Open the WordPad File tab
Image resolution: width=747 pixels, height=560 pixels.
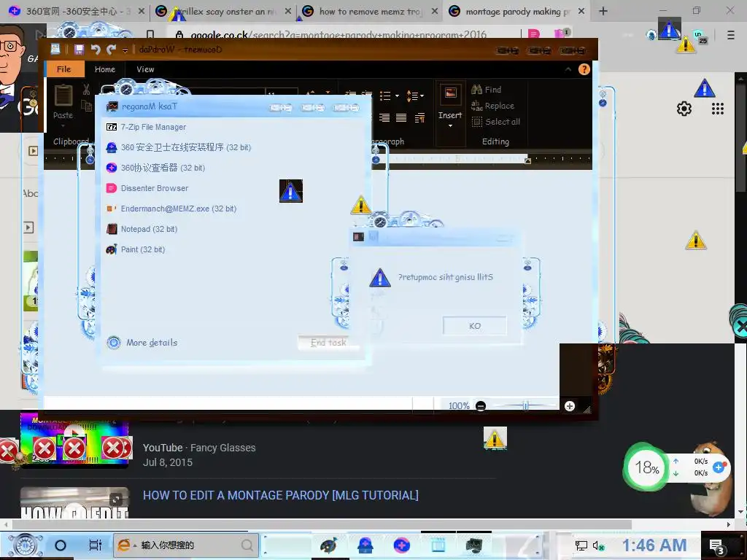[64, 69]
